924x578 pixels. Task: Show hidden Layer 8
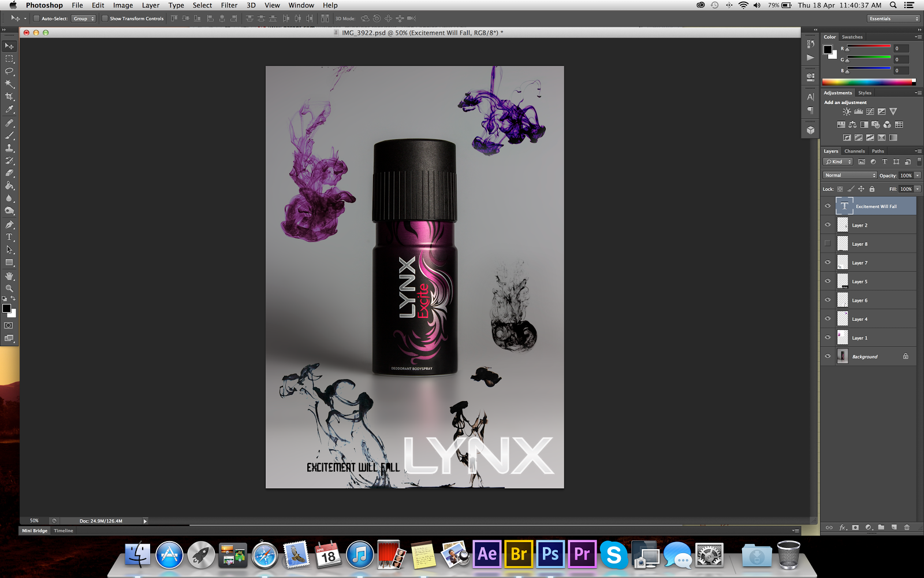click(828, 244)
